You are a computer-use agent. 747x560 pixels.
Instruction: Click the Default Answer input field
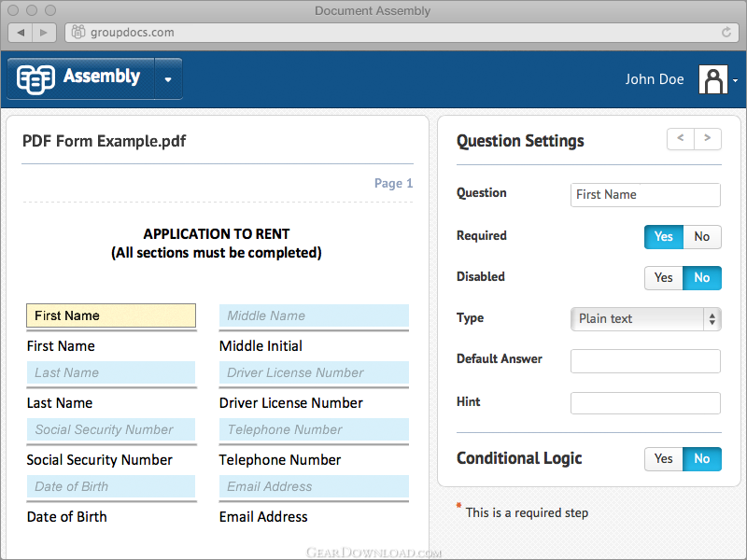point(645,361)
